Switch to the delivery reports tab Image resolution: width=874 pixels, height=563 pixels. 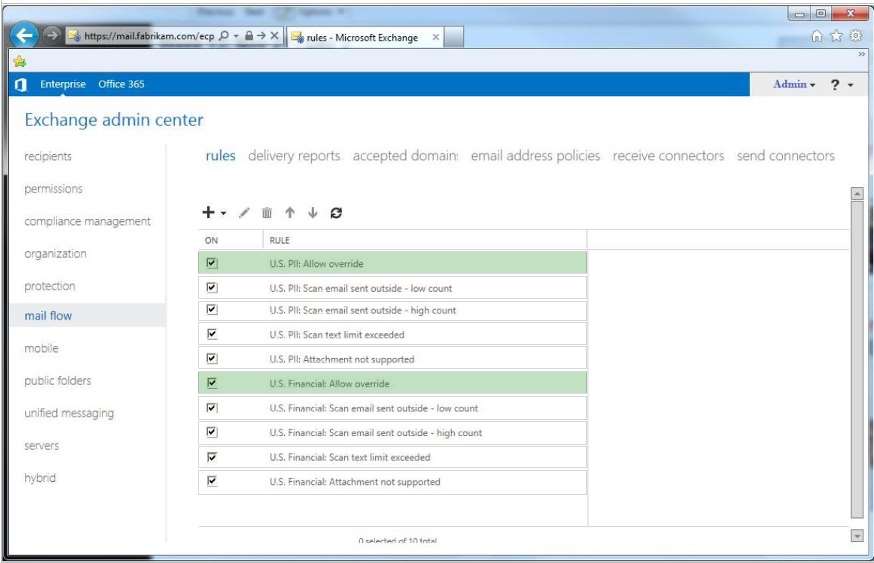(x=294, y=156)
